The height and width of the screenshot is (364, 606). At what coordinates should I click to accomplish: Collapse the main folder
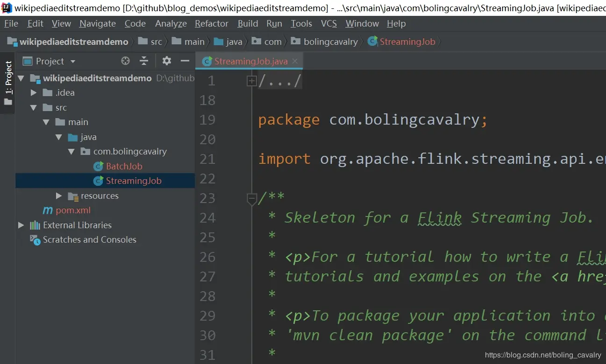point(46,122)
